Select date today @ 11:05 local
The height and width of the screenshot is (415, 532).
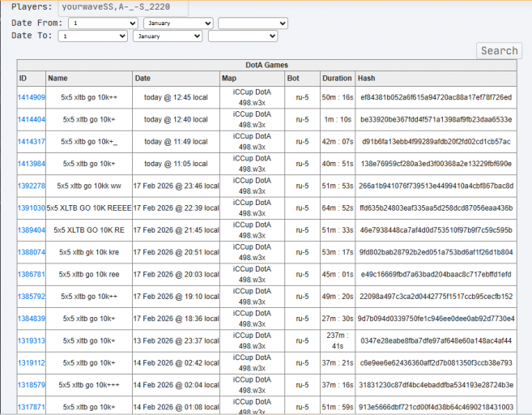click(x=176, y=164)
